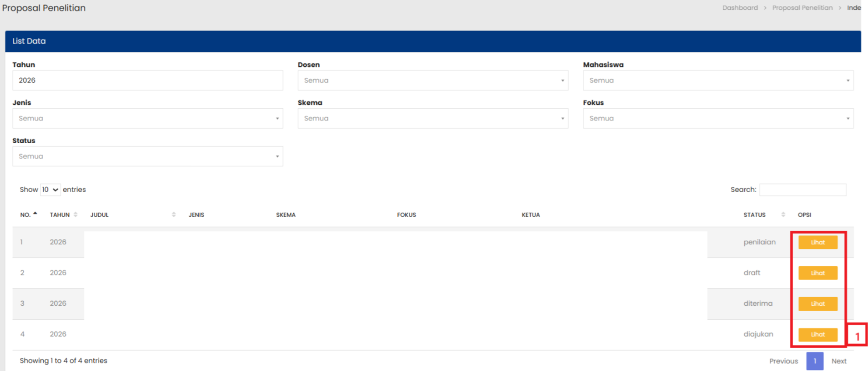This screenshot has width=868, height=373.
Task: Go to the Next page of entries
Action: click(839, 361)
